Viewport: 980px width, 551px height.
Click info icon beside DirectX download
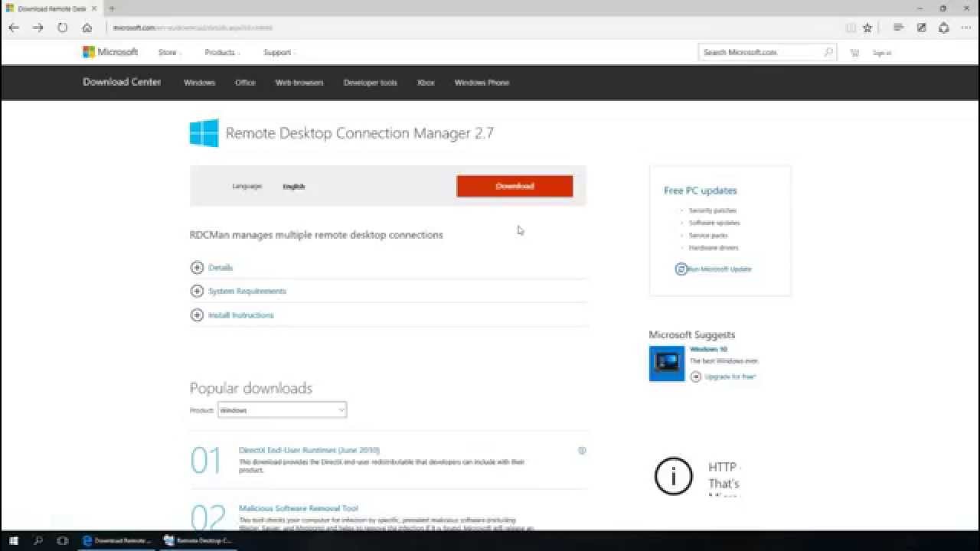(582, 451)
